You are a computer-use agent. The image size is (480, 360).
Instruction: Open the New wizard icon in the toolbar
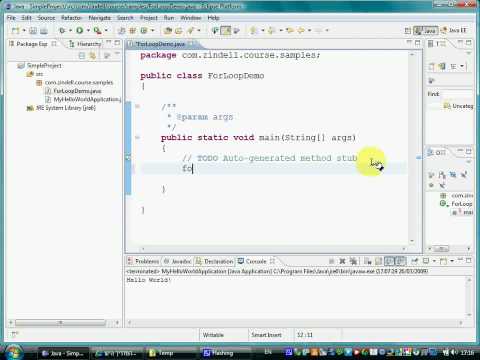[15, 30]
